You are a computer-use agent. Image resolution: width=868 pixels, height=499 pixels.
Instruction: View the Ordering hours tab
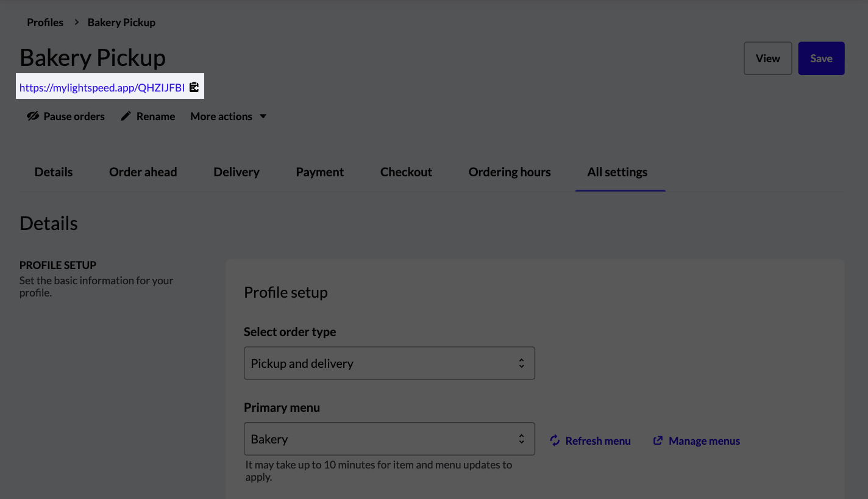tap(510, 172)
